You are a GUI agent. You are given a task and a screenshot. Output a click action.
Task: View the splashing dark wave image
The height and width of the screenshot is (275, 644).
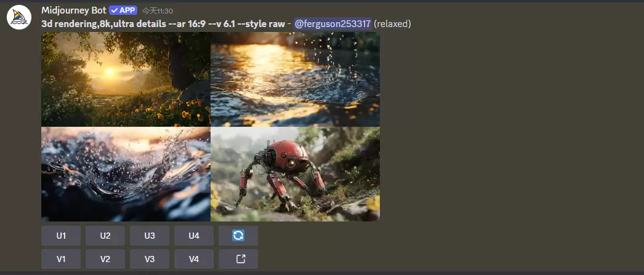tap(126, 174)
